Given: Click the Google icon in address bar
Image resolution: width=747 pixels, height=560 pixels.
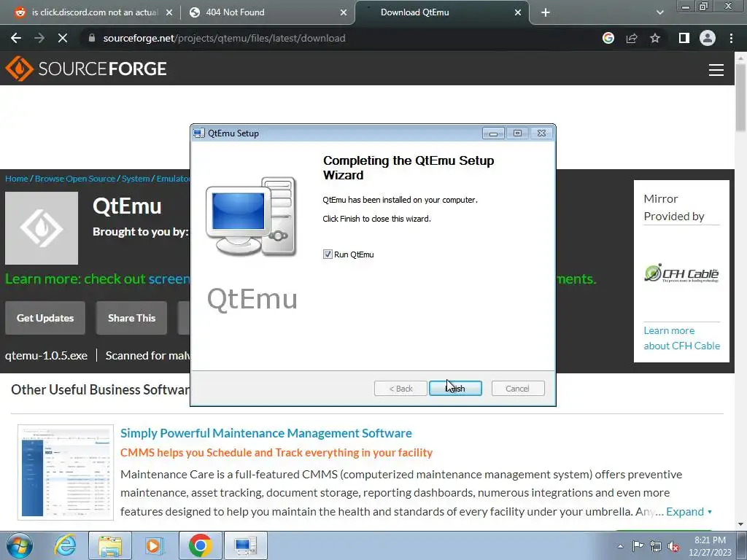Looking at the screenshot, I should coord(608,38).
